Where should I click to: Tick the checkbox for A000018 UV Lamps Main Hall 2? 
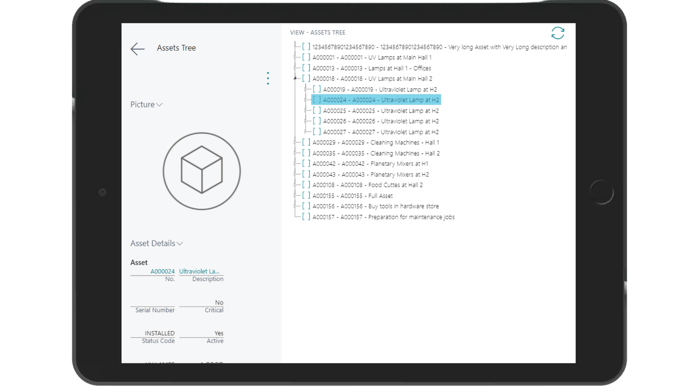pos(306,78)
